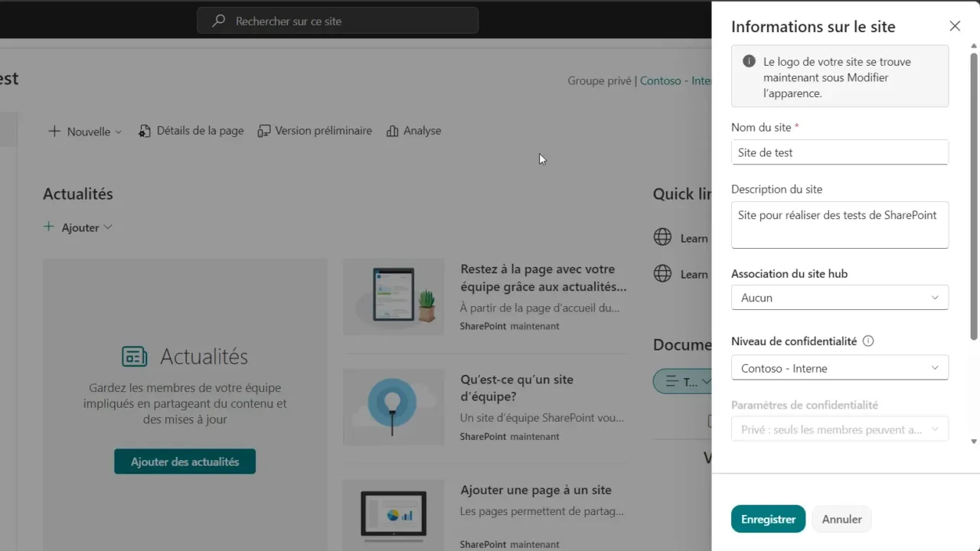Expand the Nouvelle dropdown chevron

pyautogui.click(x=118, y=132)
